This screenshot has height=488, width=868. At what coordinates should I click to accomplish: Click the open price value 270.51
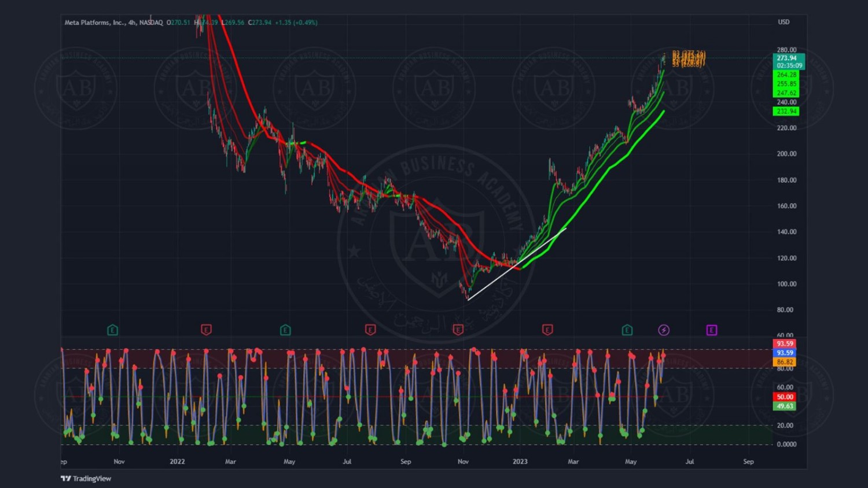pyautogui.click(x=180, y=23)
